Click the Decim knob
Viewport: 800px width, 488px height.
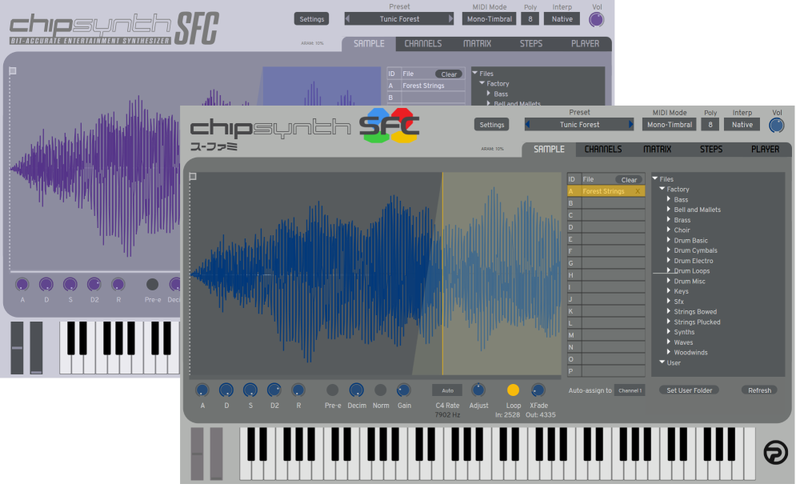[356, 390]
